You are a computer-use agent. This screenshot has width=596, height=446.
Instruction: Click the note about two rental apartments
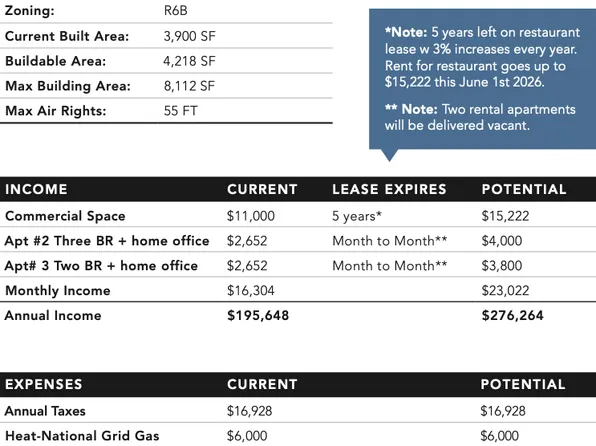coord(480,117)
